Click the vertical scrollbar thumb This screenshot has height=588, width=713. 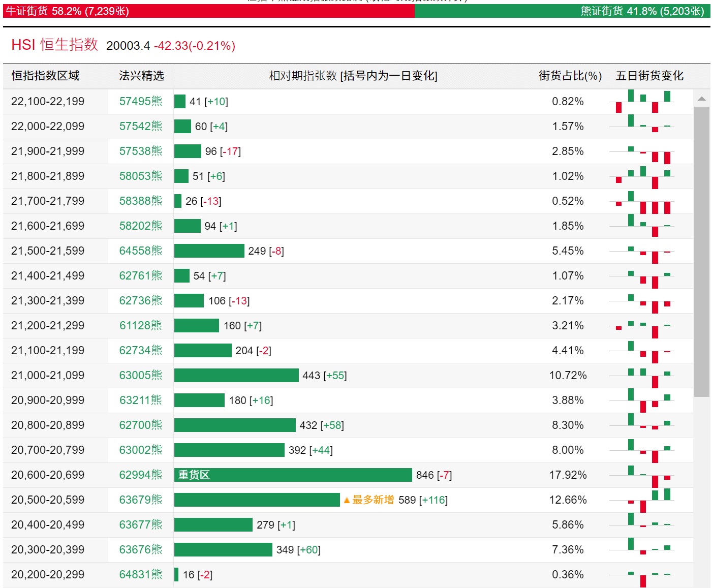pos(702,252)
